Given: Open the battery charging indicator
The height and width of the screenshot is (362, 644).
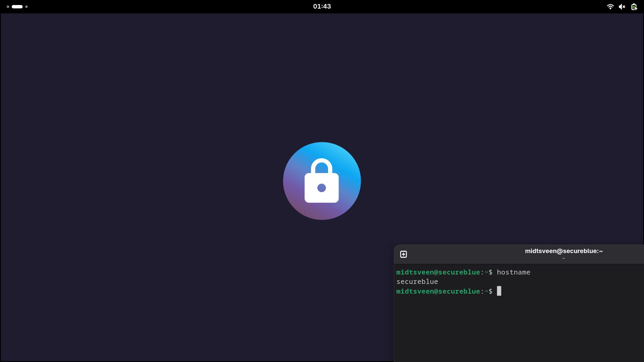Looking at the screenshot, I should (x=634, y=7).
